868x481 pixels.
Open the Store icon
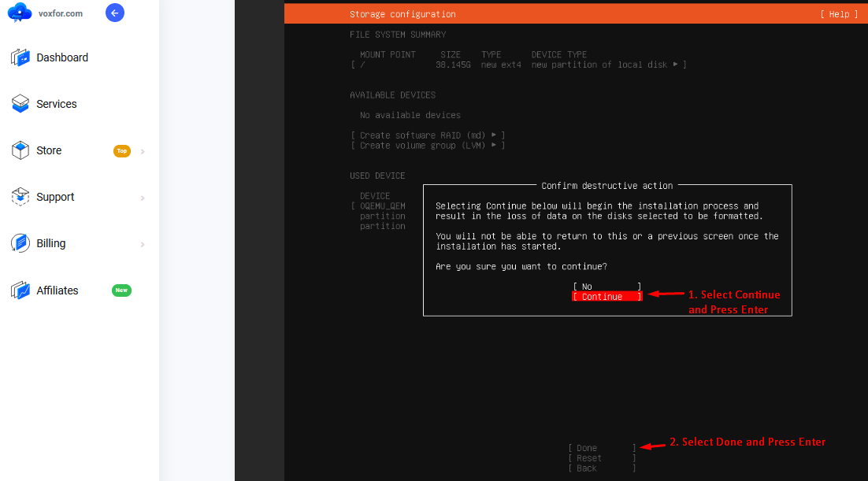(x=18, y=150)
